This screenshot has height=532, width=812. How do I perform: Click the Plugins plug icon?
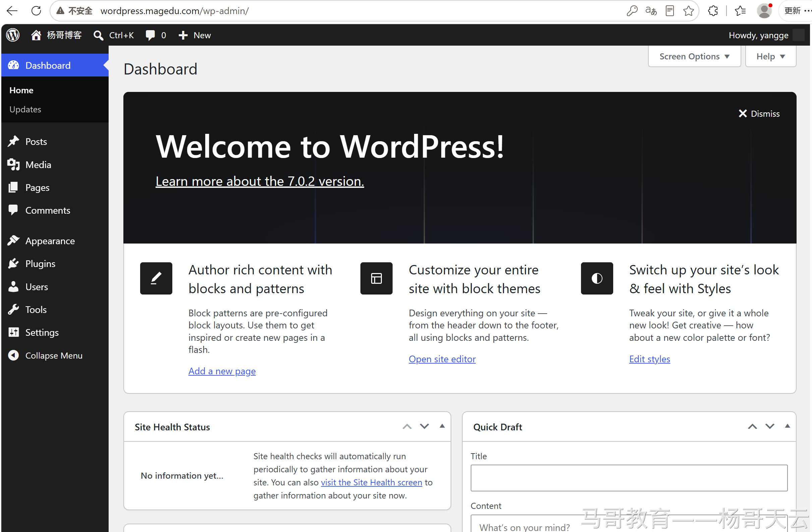[13, 264]
